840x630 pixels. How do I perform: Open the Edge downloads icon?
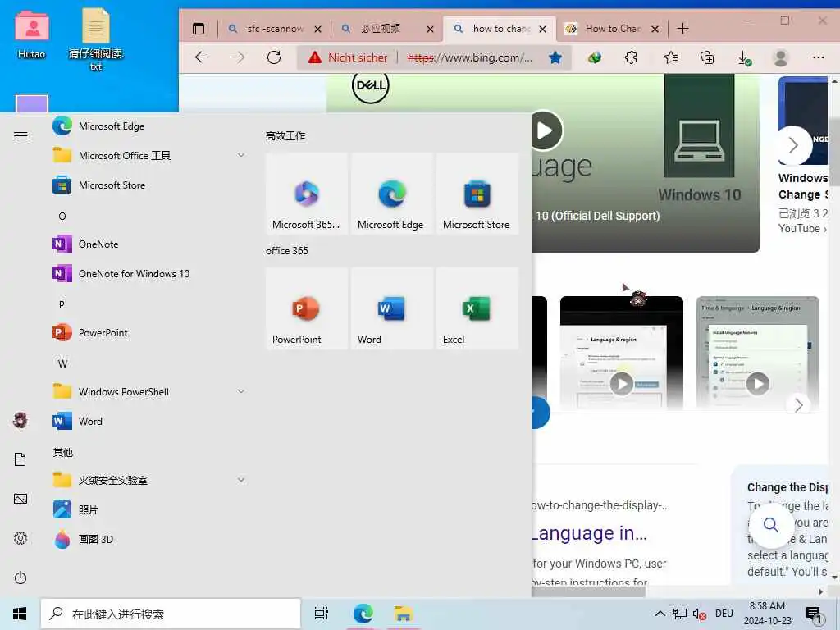(x=745, y=58)
